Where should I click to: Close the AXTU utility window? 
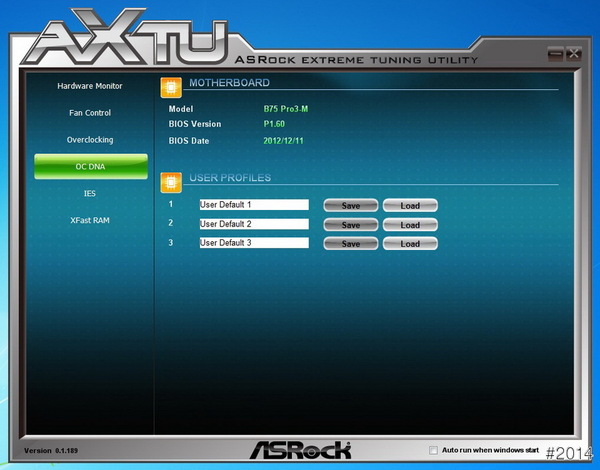point(574,54)
